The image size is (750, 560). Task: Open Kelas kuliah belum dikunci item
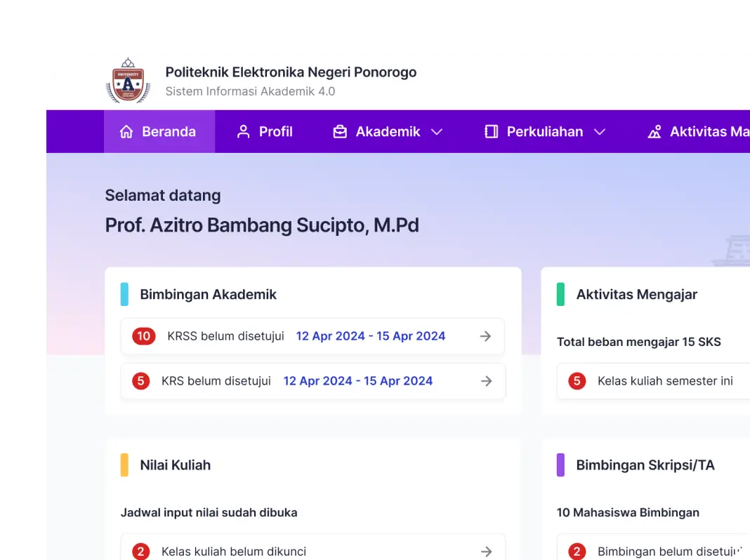tap(312, 547)
